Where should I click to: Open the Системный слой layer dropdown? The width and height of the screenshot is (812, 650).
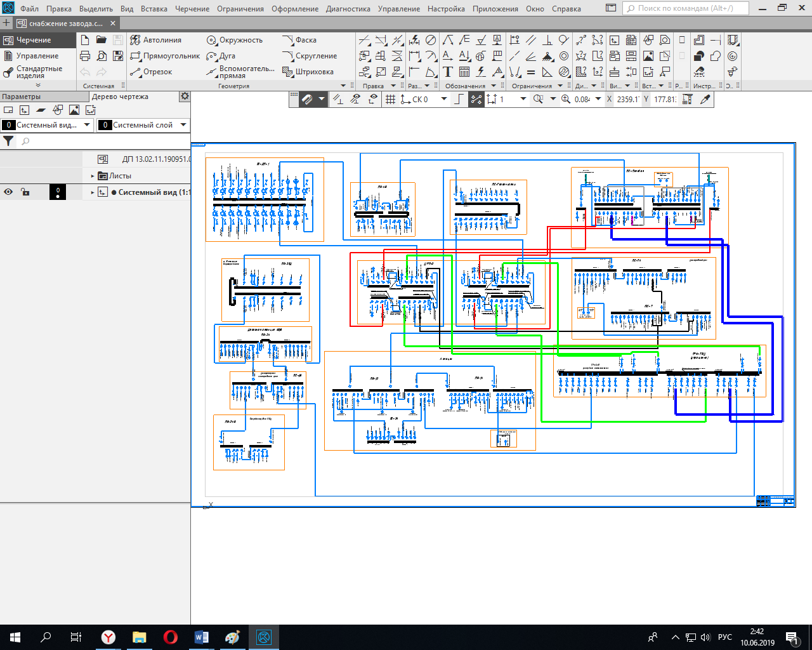click(183, 125)
